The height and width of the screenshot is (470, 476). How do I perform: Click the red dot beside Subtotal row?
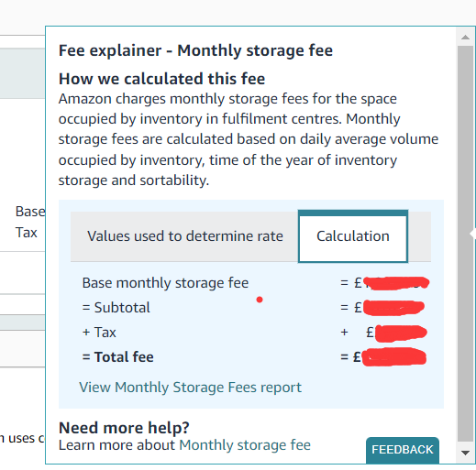pos(260,300)
